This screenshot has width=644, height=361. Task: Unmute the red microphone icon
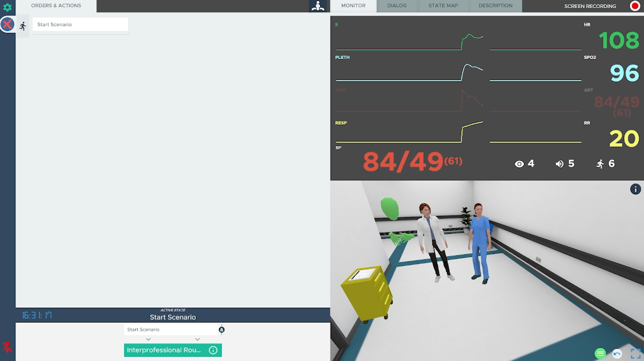tap(7, 347)
